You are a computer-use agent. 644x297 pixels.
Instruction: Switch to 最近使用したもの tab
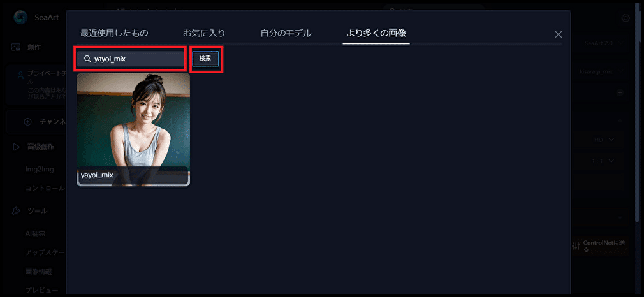click(x=114, y=33)
